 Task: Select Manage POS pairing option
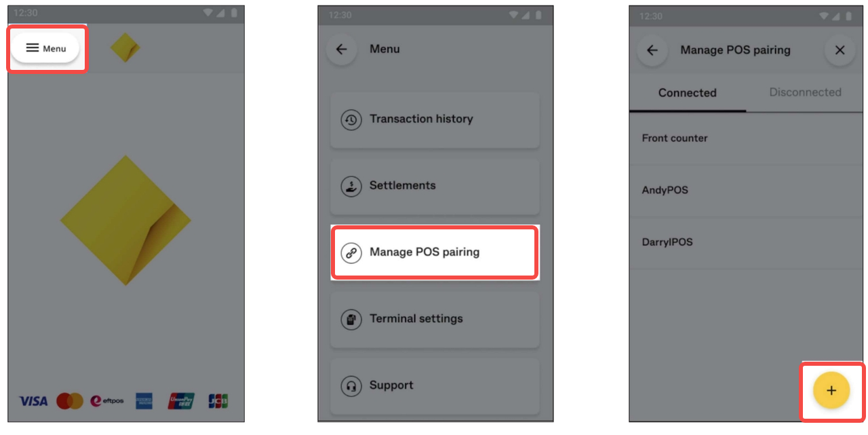[x=435, y=252]
